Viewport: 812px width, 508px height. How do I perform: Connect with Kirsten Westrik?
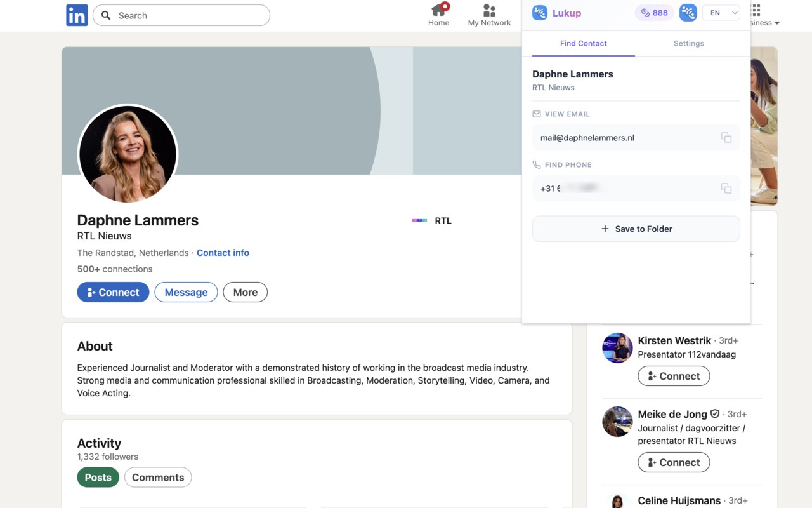click(674, 376)
